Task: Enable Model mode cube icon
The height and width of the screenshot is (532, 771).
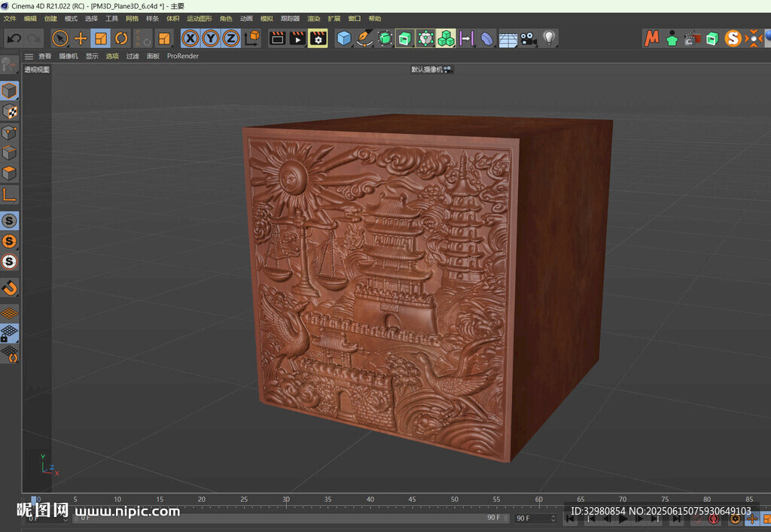Action: 9,91
